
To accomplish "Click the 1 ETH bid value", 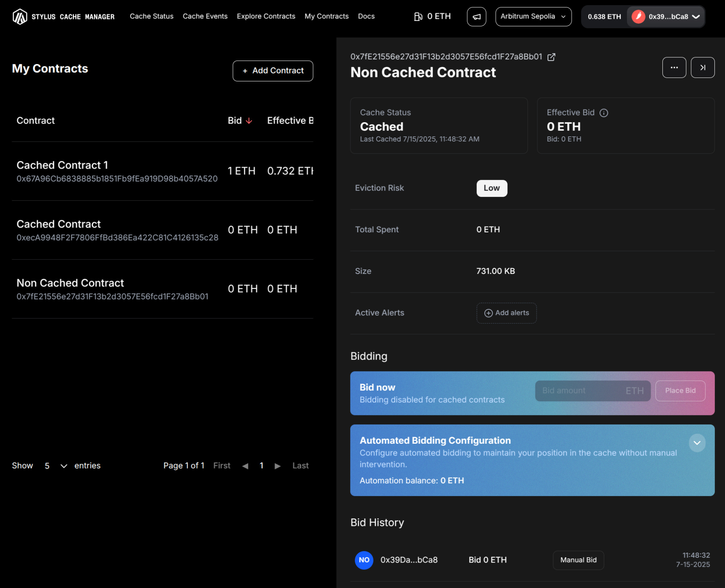I will point(242,171).
